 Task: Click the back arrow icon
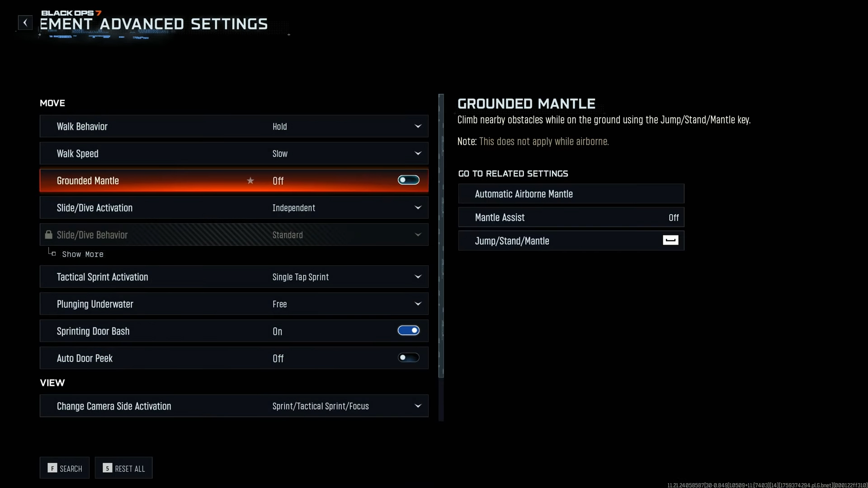25,23
